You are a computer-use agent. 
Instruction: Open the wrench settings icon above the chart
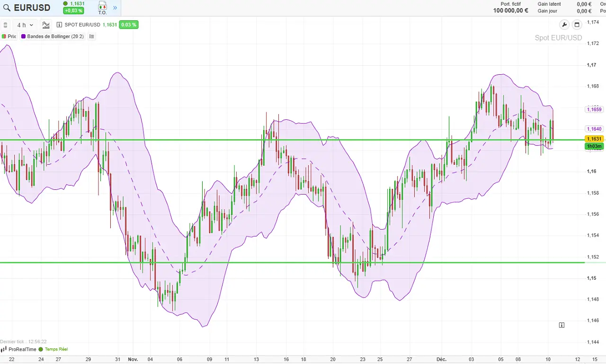click(564, 25)
